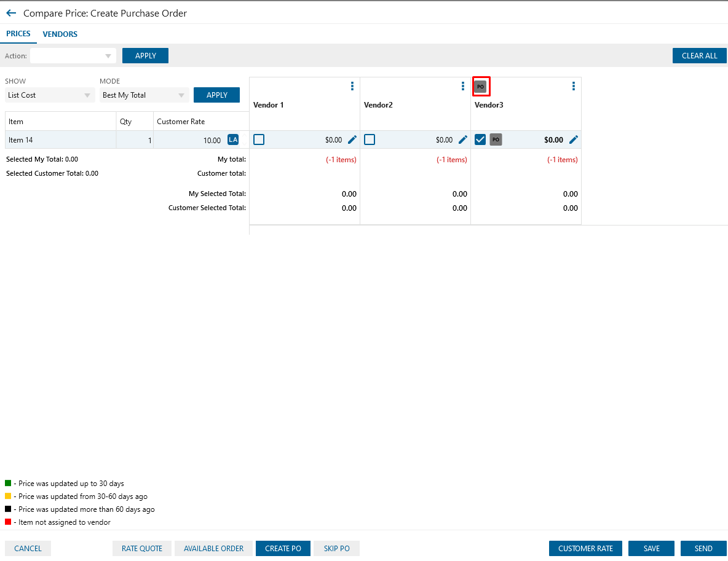Click the Qty column header
728x561 pixels.
pyautogui.click(x=135, y=122)
